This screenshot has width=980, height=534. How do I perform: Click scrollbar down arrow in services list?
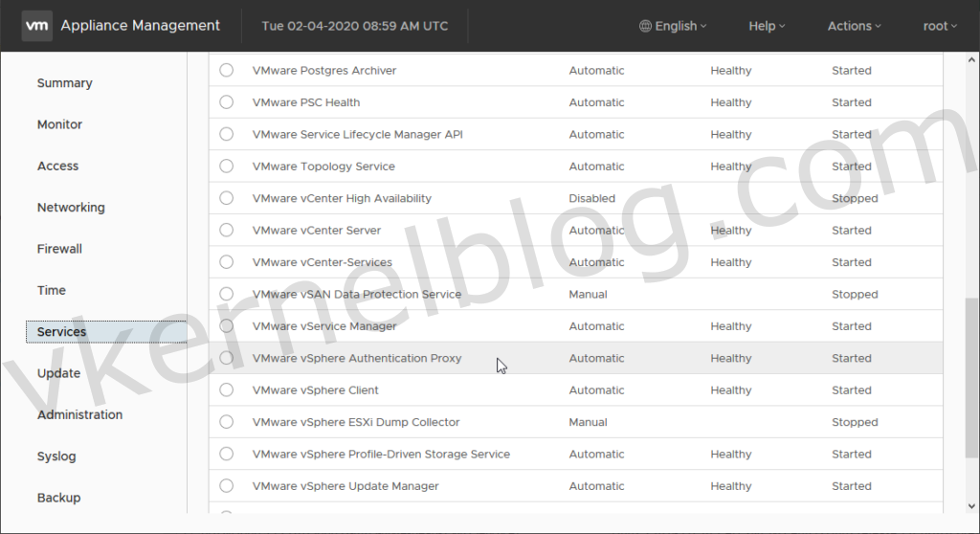coord(971,506)
